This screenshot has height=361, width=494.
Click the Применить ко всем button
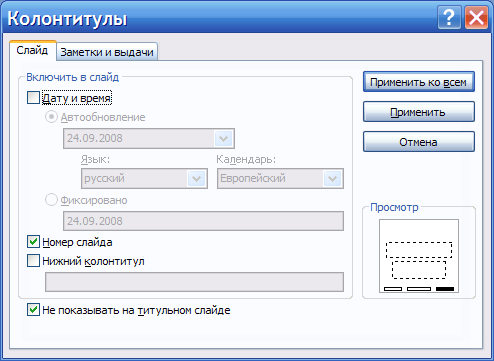pos(419,82)
